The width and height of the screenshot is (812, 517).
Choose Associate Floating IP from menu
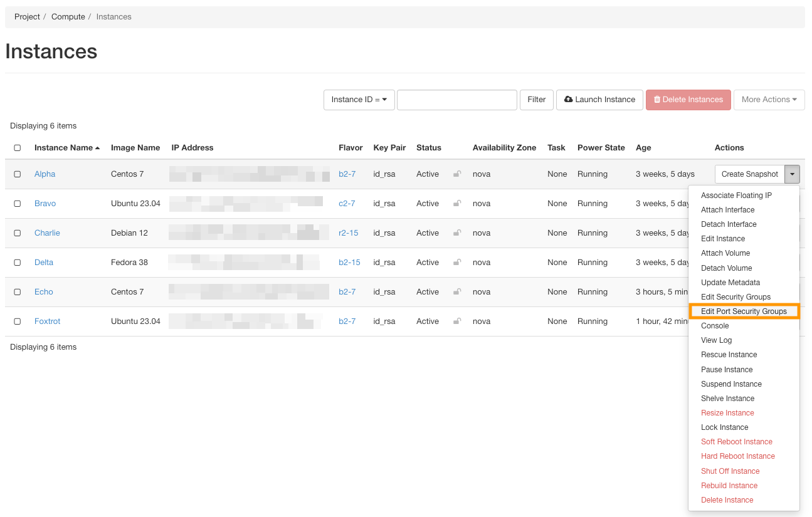click(736, 196)
